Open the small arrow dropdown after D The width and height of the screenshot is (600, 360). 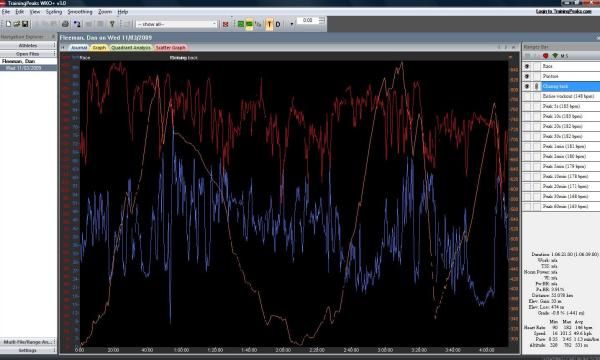(292, 24)
